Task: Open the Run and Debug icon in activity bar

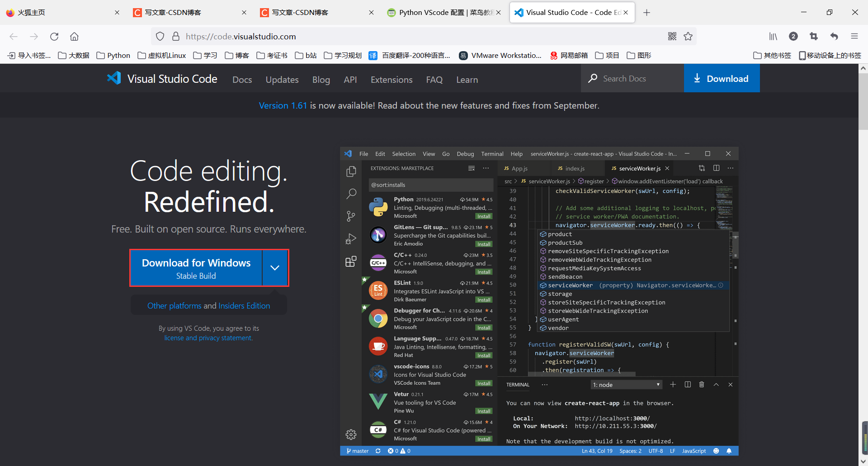Action: (351, 239)
